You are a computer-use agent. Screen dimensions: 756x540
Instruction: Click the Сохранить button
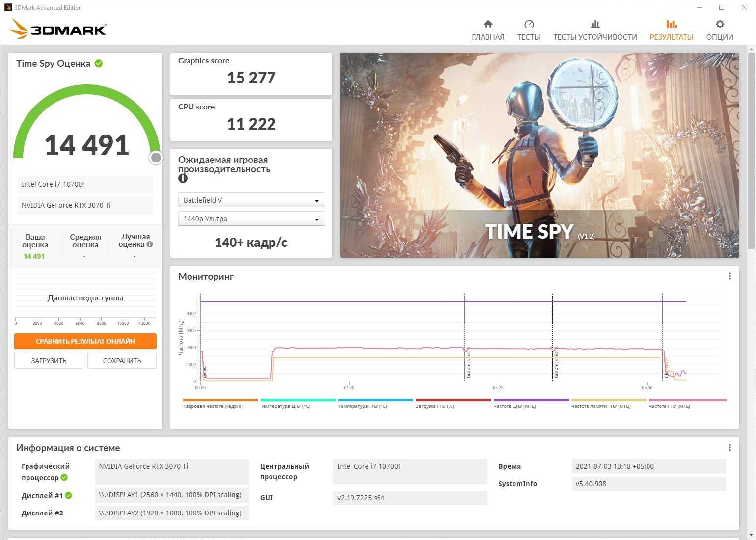click(x=122, y=361)
